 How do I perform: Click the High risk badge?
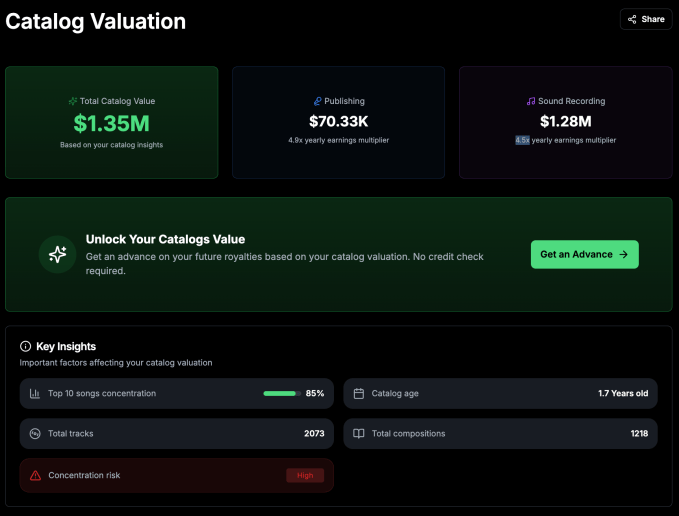point(305,475)
